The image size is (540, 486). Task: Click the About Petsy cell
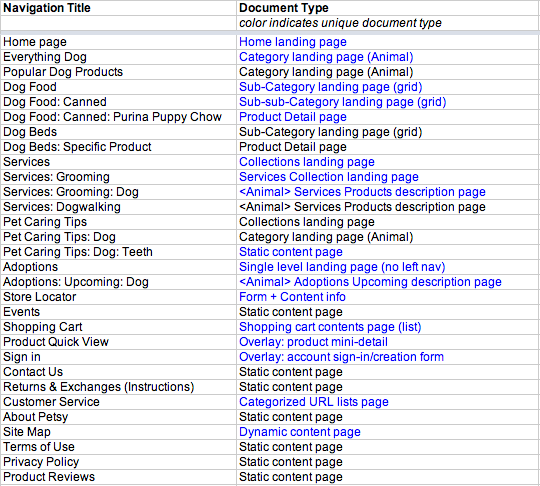click(118, 417)
